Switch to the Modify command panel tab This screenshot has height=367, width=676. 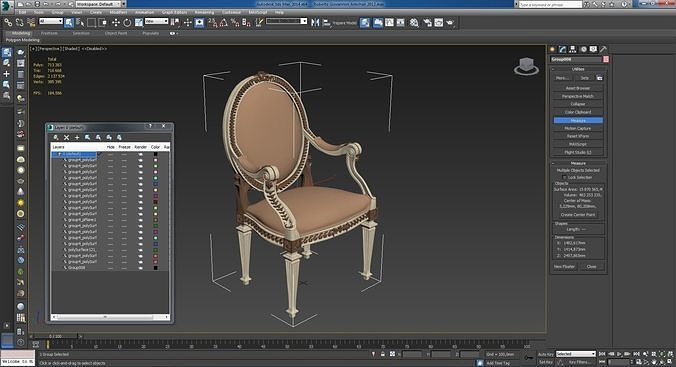tap(562, 49)
